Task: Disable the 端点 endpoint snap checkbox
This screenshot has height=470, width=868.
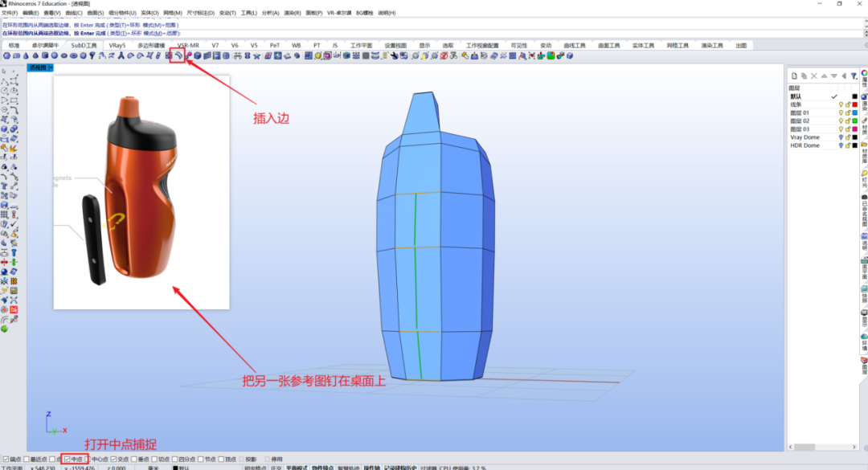Action: point(6,459)
